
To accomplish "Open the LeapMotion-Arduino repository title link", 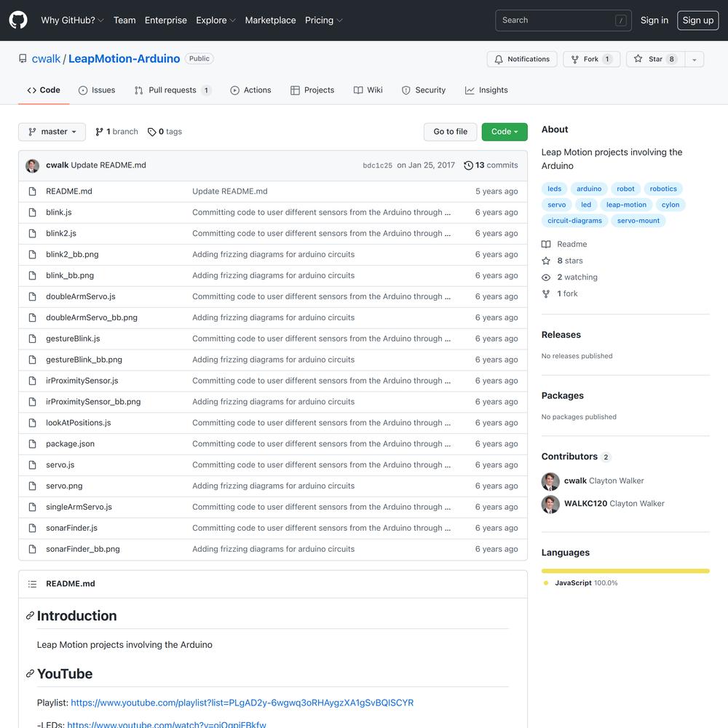I will coord(124,59).
